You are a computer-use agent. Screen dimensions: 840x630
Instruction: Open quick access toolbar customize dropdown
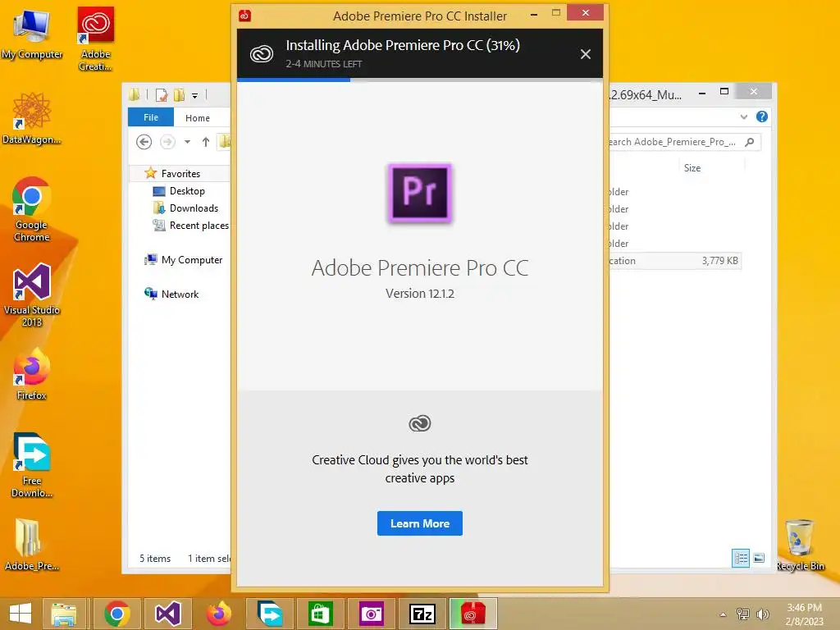195,96
